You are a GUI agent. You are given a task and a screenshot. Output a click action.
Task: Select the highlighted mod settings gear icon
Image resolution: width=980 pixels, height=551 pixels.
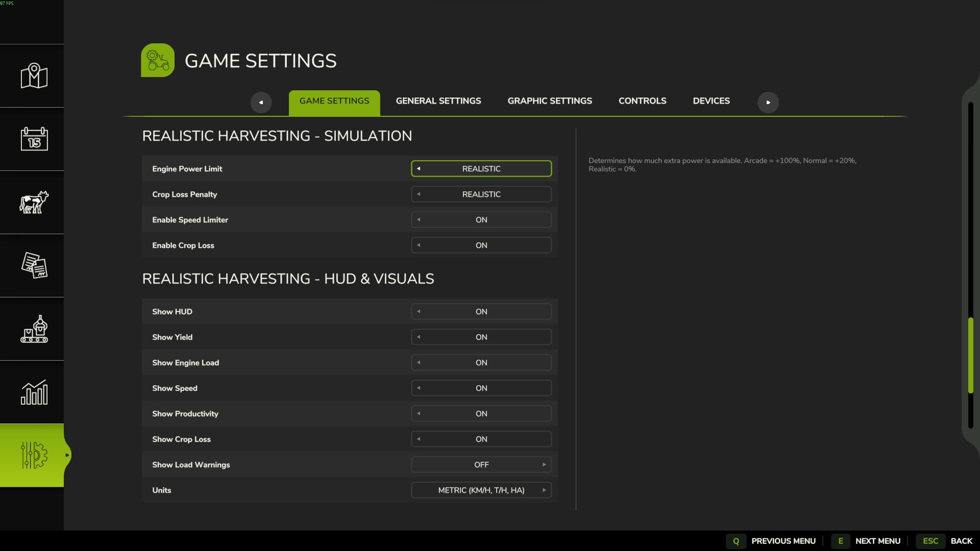(32, 456)
